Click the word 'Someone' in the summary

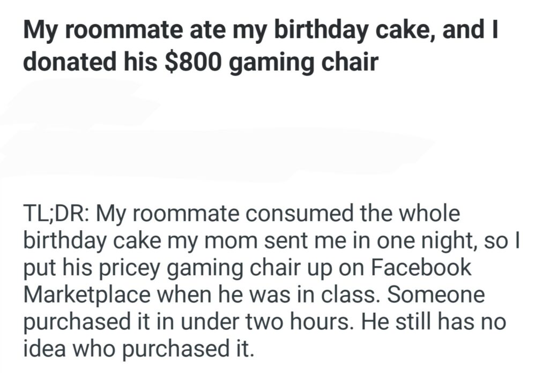point(439,295)
